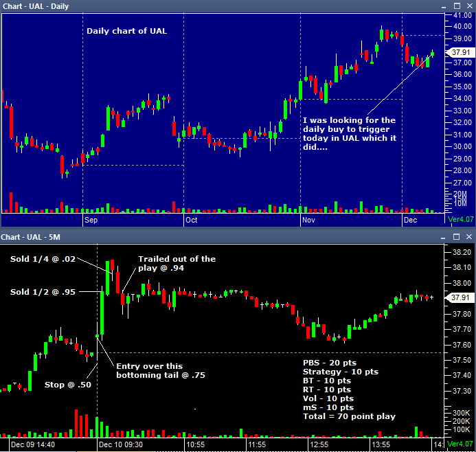Click the 27.00 price level on the daily axis

click(462, 183)
